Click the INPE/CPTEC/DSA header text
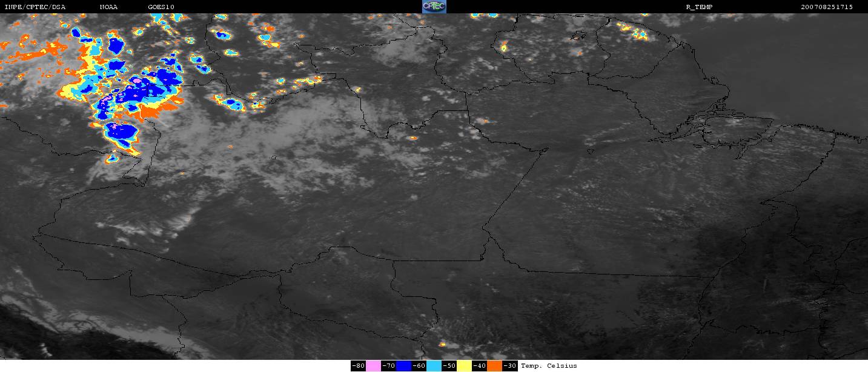The image size is (868, 372). point(35,7)
